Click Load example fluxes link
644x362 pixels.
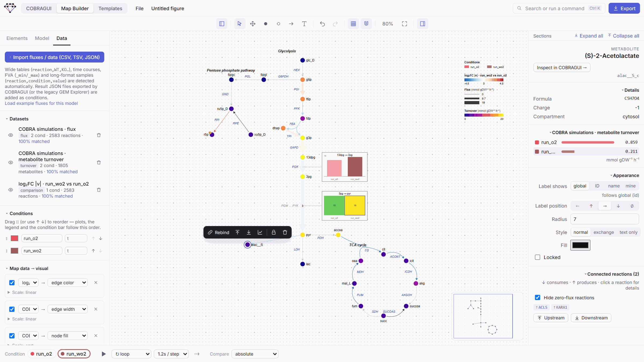click(x=41, y=103)
